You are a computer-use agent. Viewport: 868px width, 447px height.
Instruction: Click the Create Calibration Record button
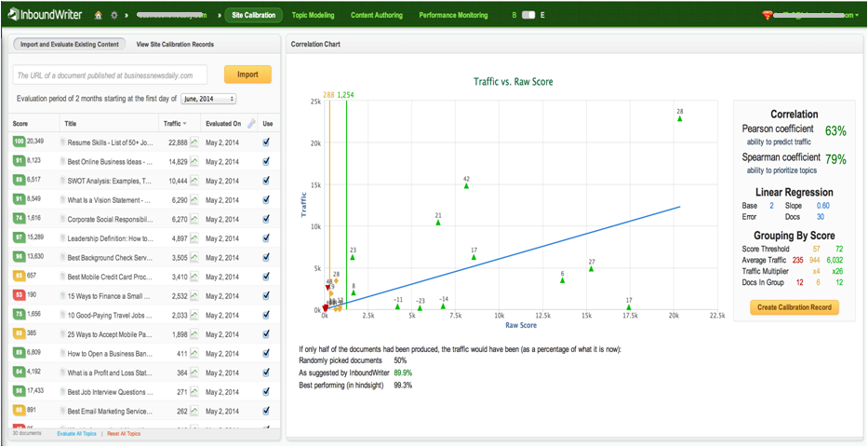[795, 307]
